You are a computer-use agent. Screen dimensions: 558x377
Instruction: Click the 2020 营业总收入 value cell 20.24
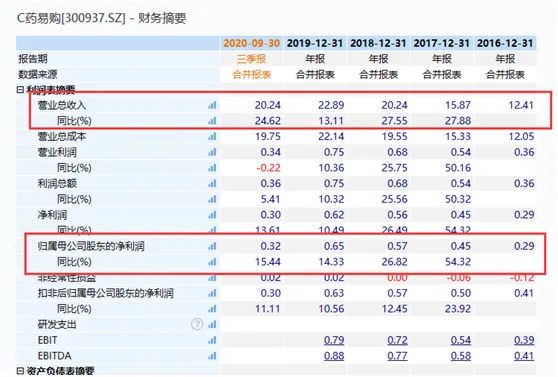(268, 105)
